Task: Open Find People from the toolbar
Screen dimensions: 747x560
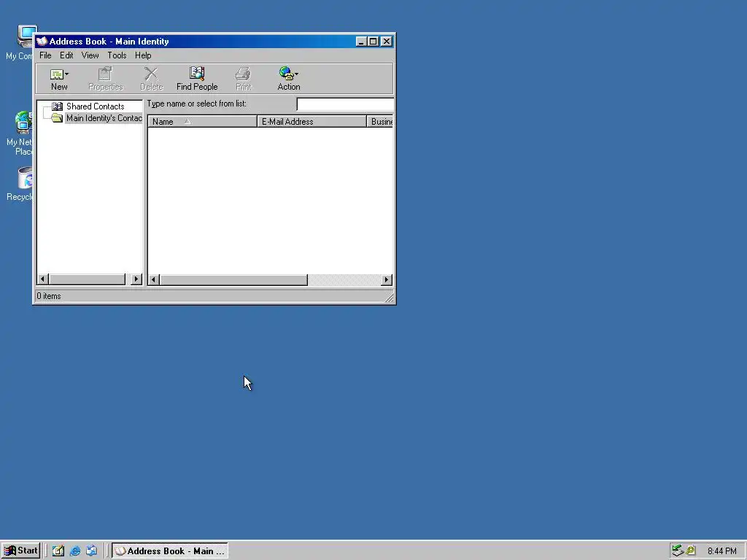Action: click(x=197, y=79)
